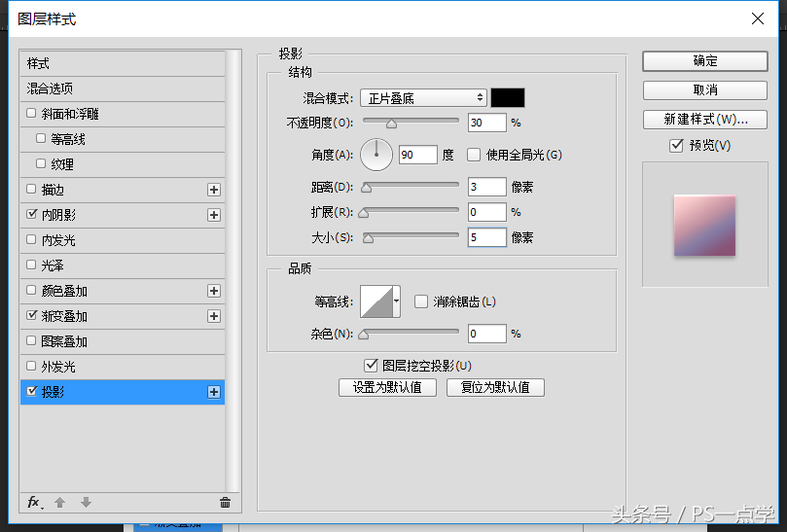787x532 pixels.
Task: Open the 等高线 contour picker arrow
Action: coord(397,301)
